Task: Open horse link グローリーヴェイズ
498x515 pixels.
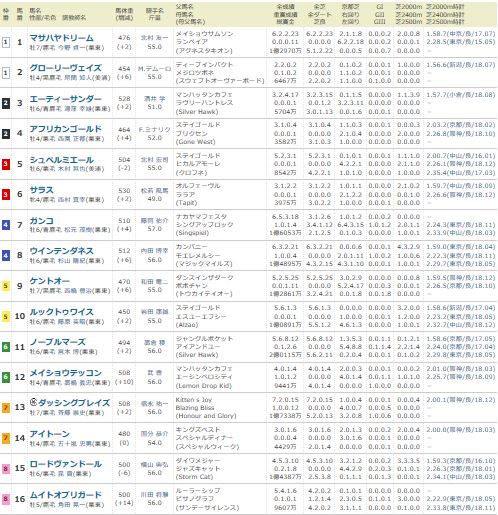Action: click(x=65, y=68)
